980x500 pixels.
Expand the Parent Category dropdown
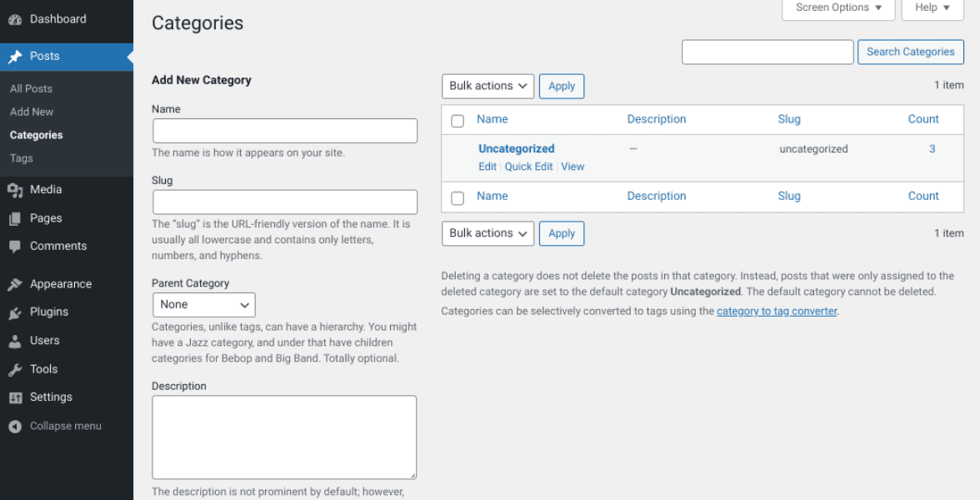click(203, 304)
